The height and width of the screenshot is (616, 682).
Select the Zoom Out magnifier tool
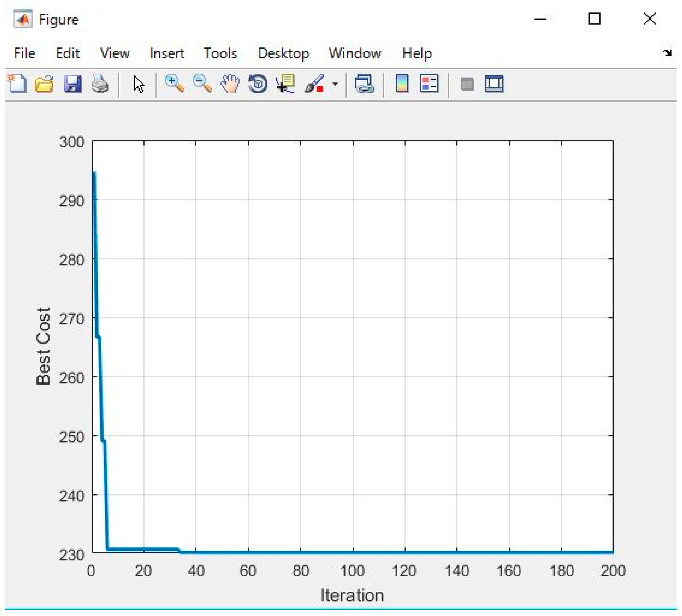pyautogui.click(x=202, y=83)
